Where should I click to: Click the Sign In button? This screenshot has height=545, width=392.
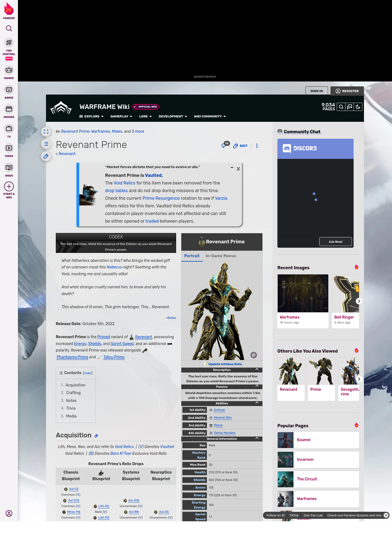click(x=317, y=91)
